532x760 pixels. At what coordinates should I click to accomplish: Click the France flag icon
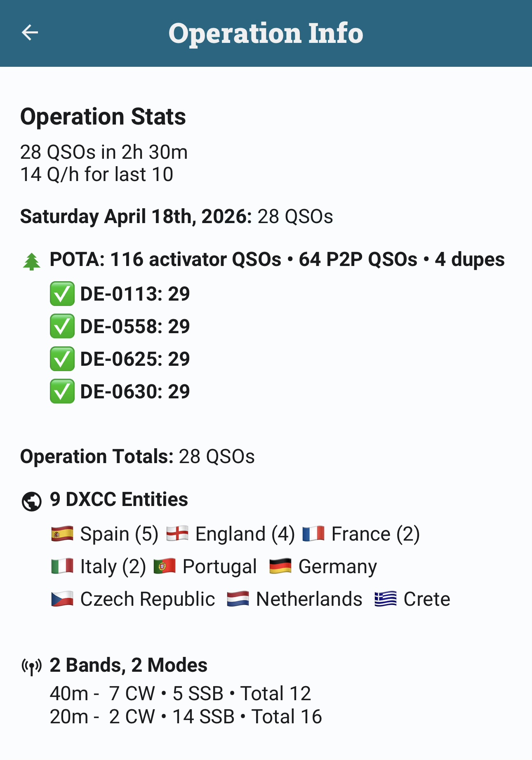click(x=313, y=534)
